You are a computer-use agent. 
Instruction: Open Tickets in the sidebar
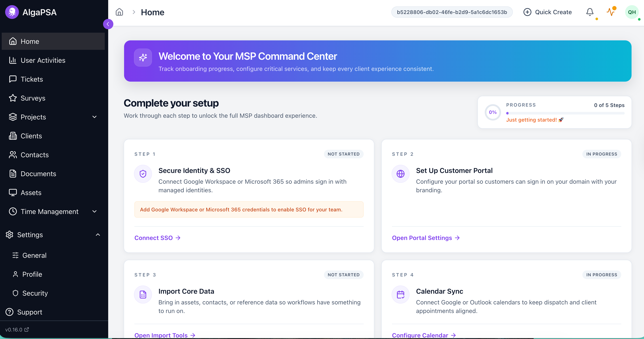[32, 79]
